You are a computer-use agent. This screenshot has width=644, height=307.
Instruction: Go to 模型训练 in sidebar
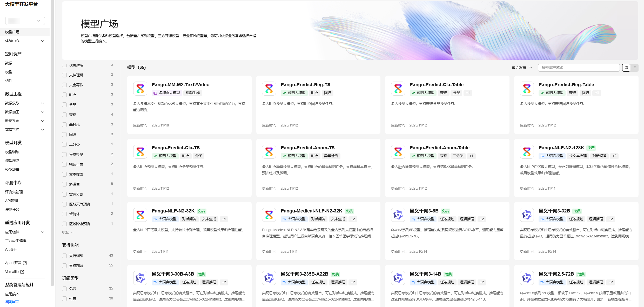(x=12, y=152)
